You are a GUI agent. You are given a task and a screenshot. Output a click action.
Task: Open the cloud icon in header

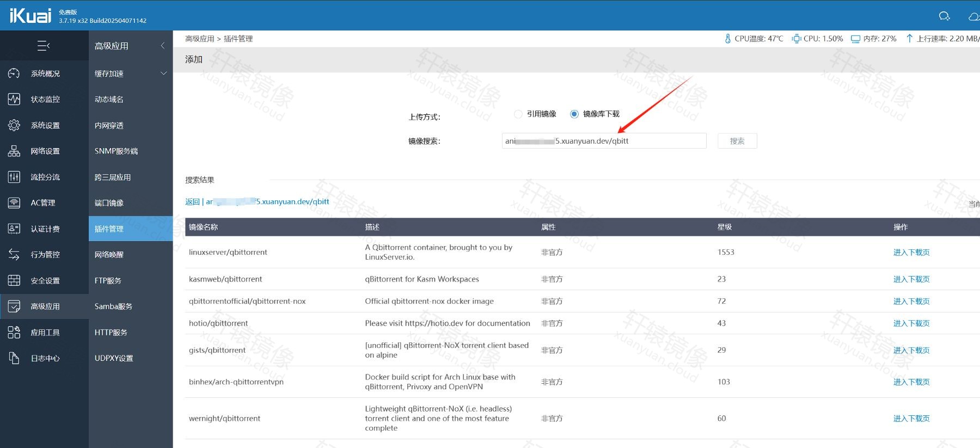[x=974, y=16]
